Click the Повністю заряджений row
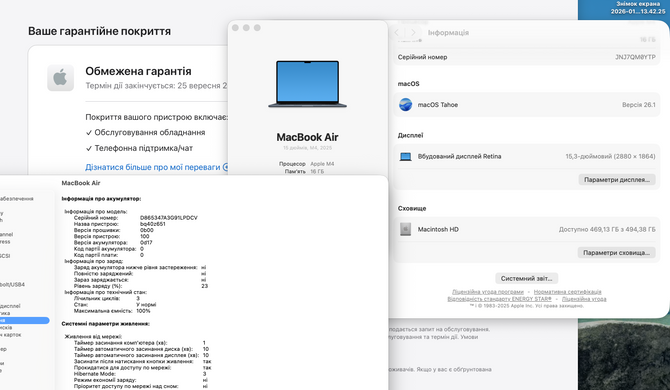 [140, 274]
